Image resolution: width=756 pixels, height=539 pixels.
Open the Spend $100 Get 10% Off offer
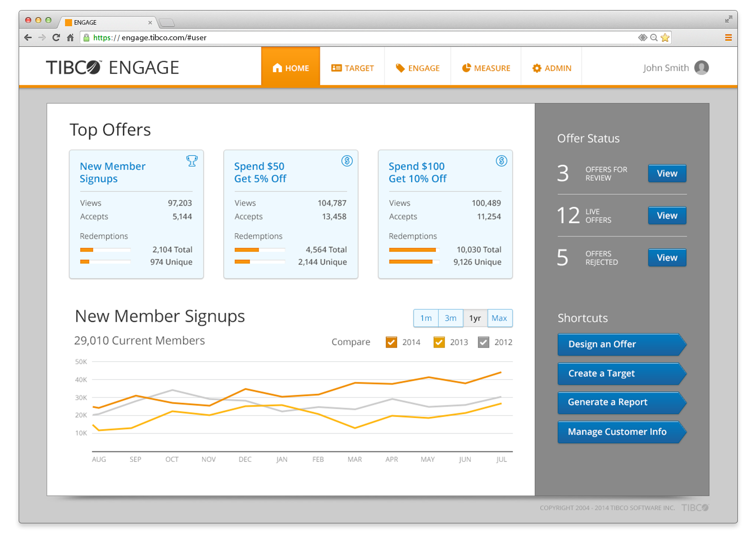click(x=417, y=172)
